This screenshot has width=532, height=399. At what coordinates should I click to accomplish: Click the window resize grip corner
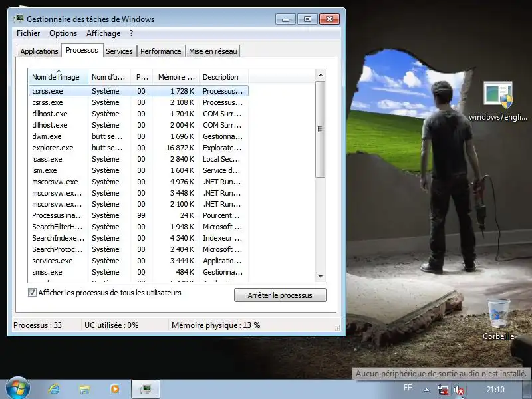click(x=338, y=328)
